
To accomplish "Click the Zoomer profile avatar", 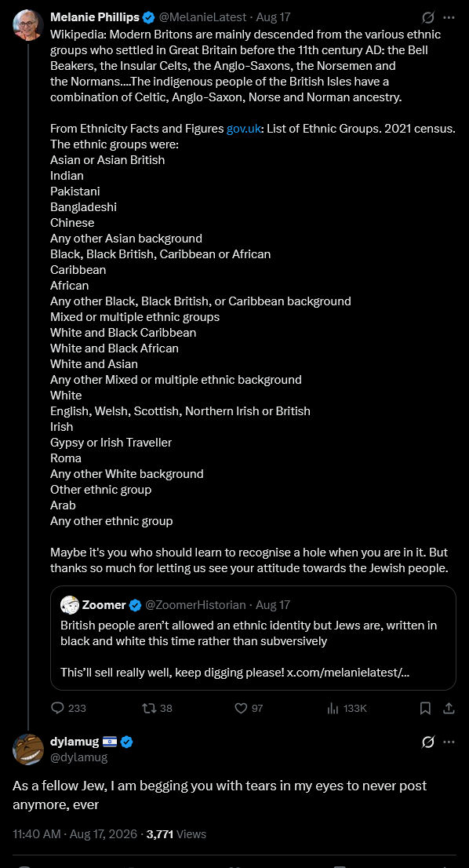I will click(x=69, y=604).
